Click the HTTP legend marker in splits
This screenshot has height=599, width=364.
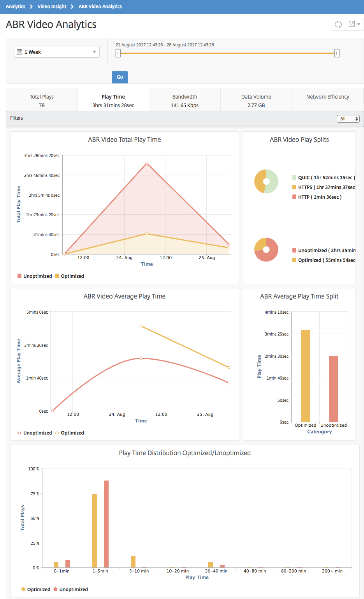(x=294, y=197)
